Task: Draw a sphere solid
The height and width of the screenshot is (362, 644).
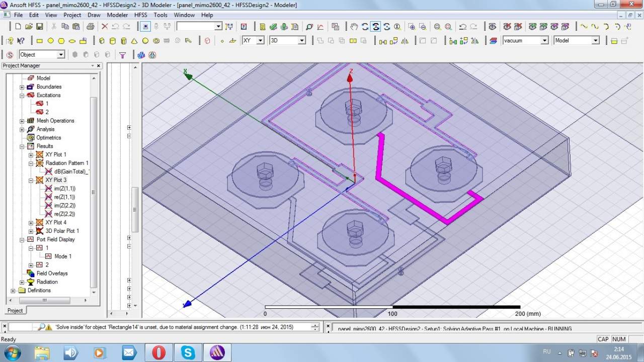Action: (145, 41)
